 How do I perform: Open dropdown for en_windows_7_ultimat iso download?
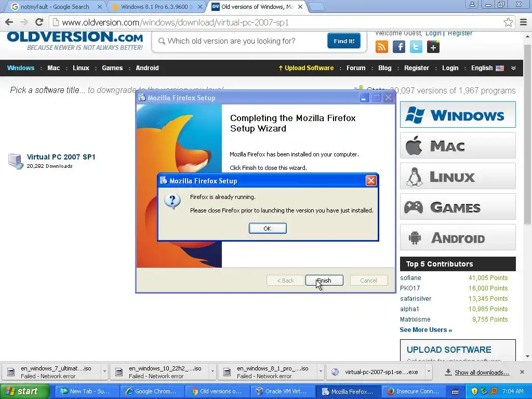(x=104, y=372)
